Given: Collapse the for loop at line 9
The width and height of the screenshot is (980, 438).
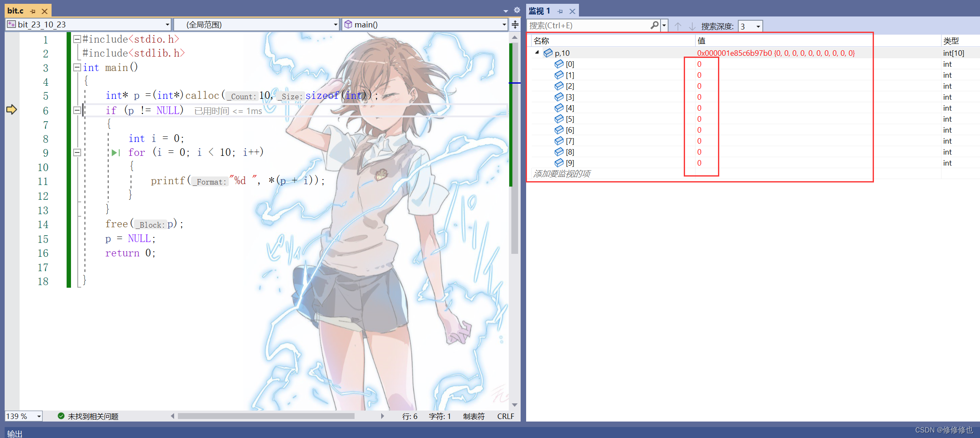Looking at the screenshot, I should click(x=77, y=152).
